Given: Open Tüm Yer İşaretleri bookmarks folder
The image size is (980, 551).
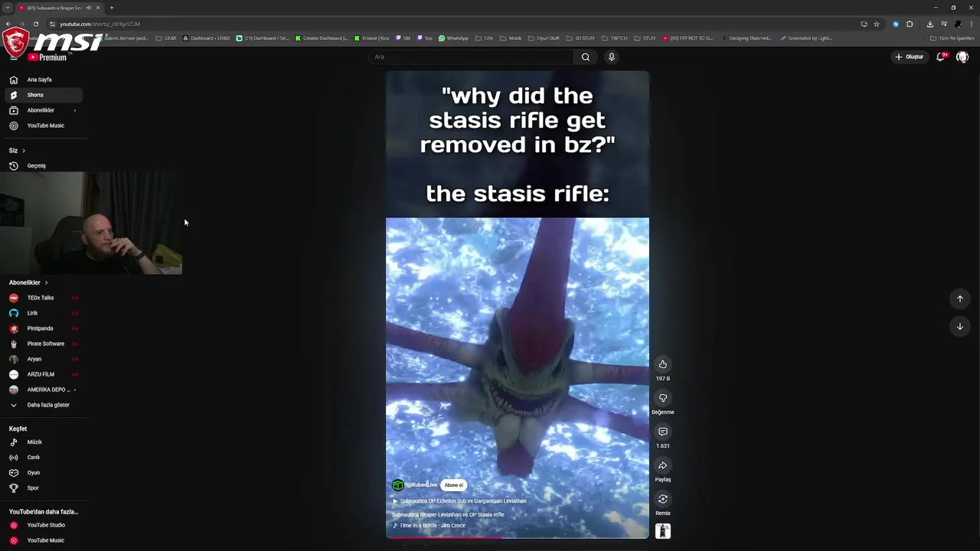Looking at the screenshot, I should click(x=953, y=38).
